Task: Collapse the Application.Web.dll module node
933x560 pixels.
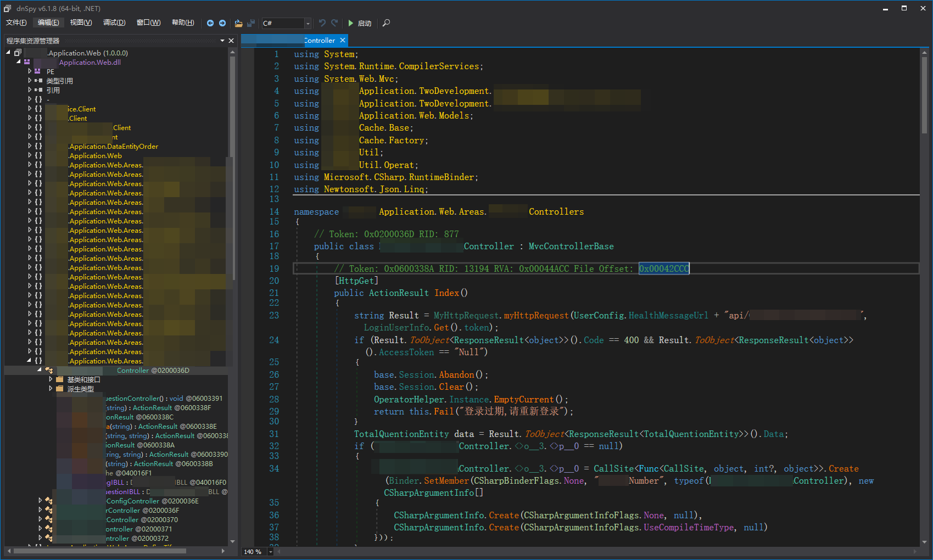Action: click(x=18, y=62)
